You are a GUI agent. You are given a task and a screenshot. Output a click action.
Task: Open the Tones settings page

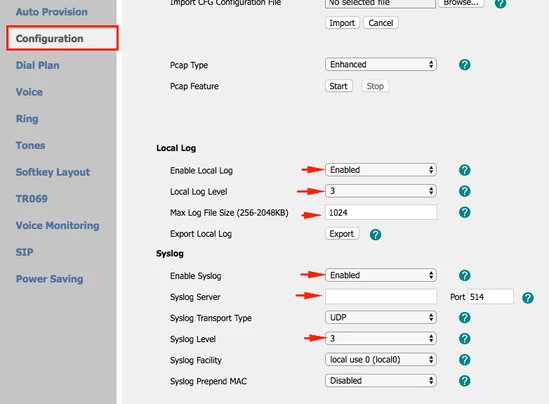(x=30, y=146)
